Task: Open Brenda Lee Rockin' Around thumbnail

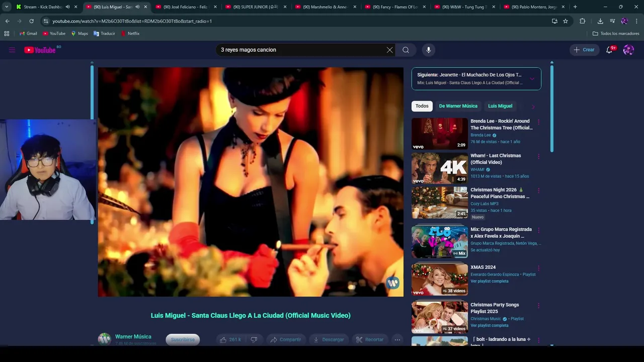Action: (x=440, y=134)
